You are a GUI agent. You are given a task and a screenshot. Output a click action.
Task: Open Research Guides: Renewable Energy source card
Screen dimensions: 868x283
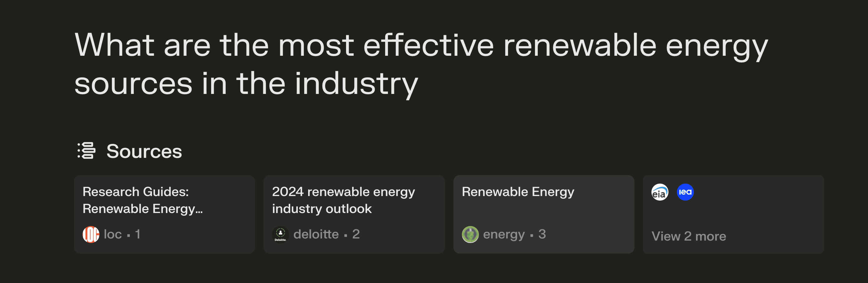[x=164, y=214]
